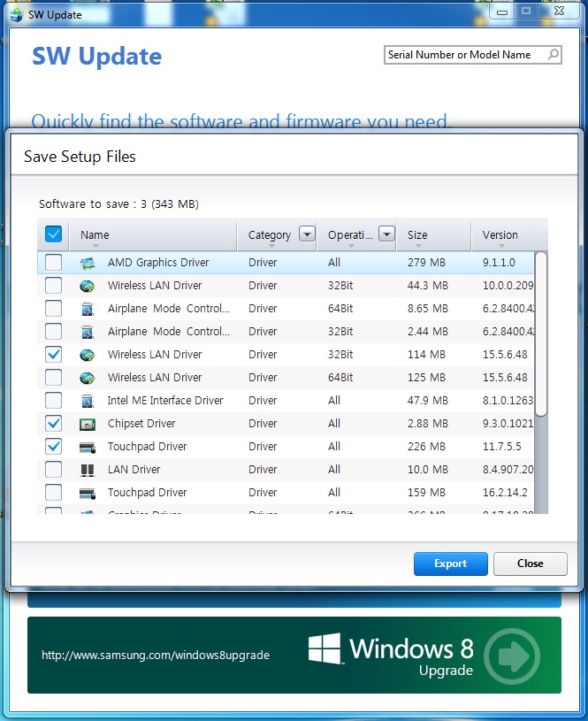Click the globe icon for the 125 MB Wireless LAN Driver
588x721 pixels.
(88, 378)
